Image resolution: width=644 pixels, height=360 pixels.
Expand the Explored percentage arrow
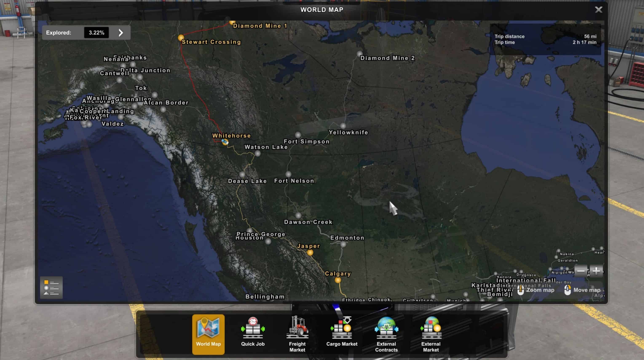[121, 33]
